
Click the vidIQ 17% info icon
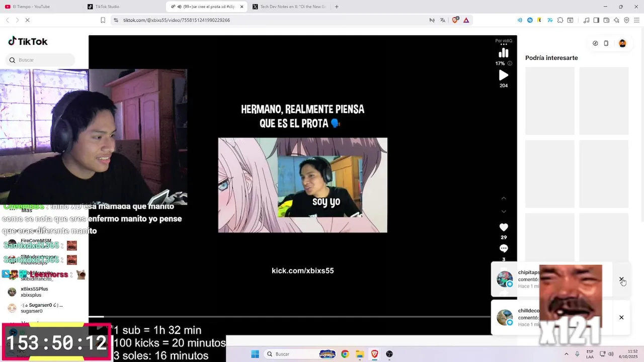(x=510, y=63)
